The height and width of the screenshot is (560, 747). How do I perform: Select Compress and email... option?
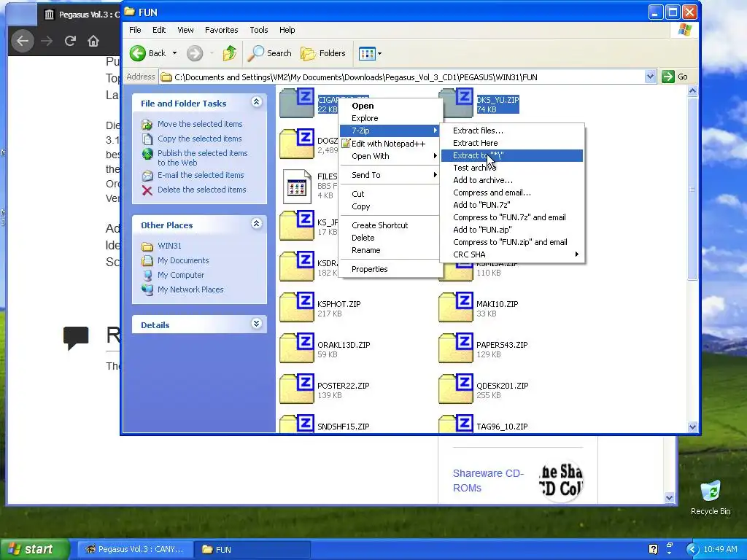[511, 192]
